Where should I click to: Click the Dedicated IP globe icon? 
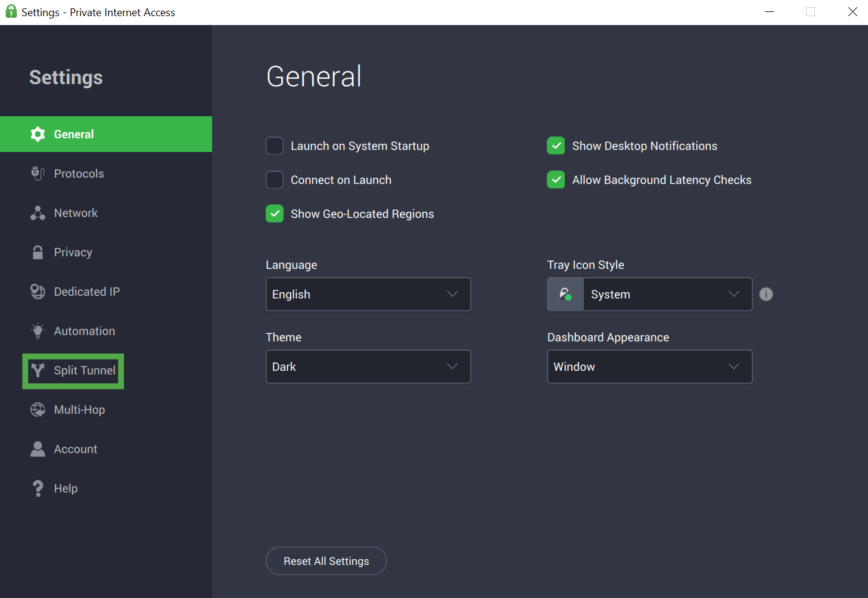[38, 292]
